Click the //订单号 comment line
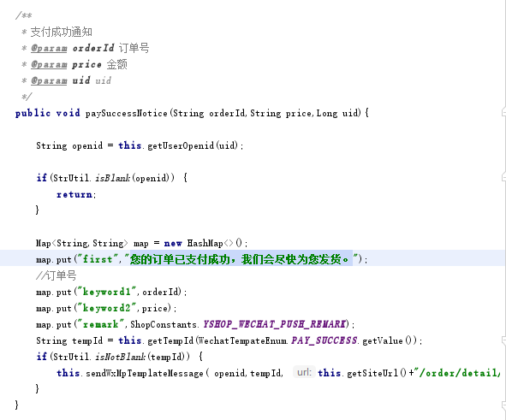 57,275
